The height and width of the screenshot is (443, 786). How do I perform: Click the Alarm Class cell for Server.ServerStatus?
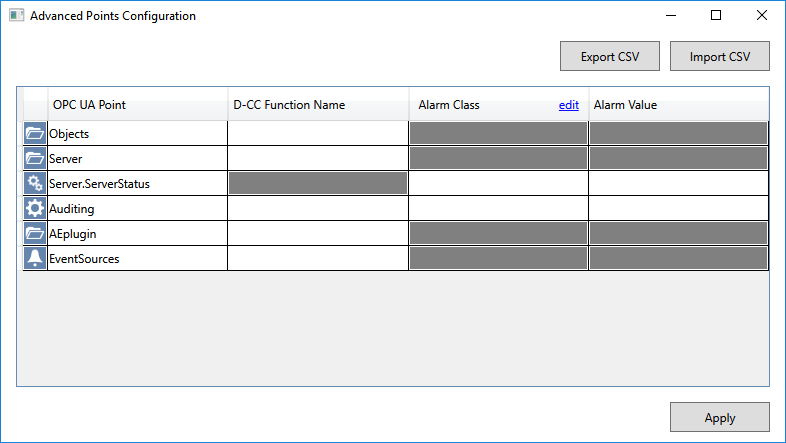(498, 183)
